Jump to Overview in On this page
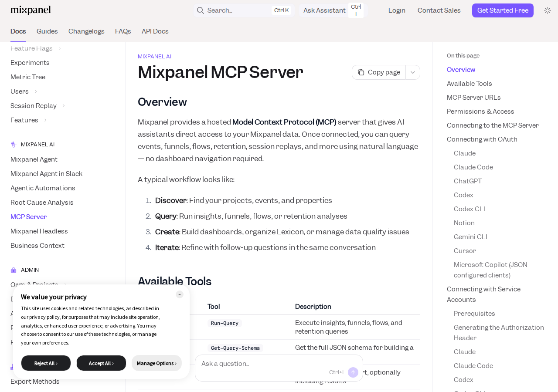The height and width of the screenshot is (392, 558). point(461,70)
